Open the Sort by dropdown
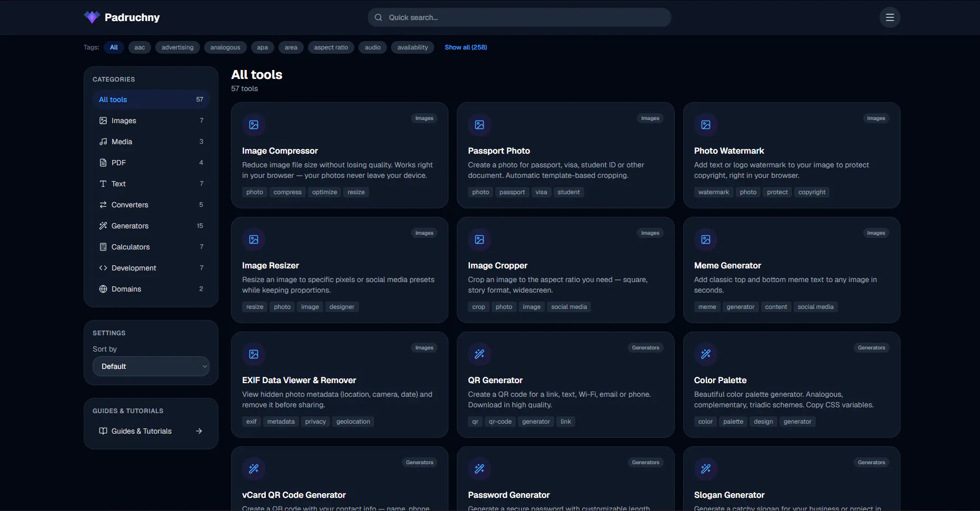 point(151,366)
